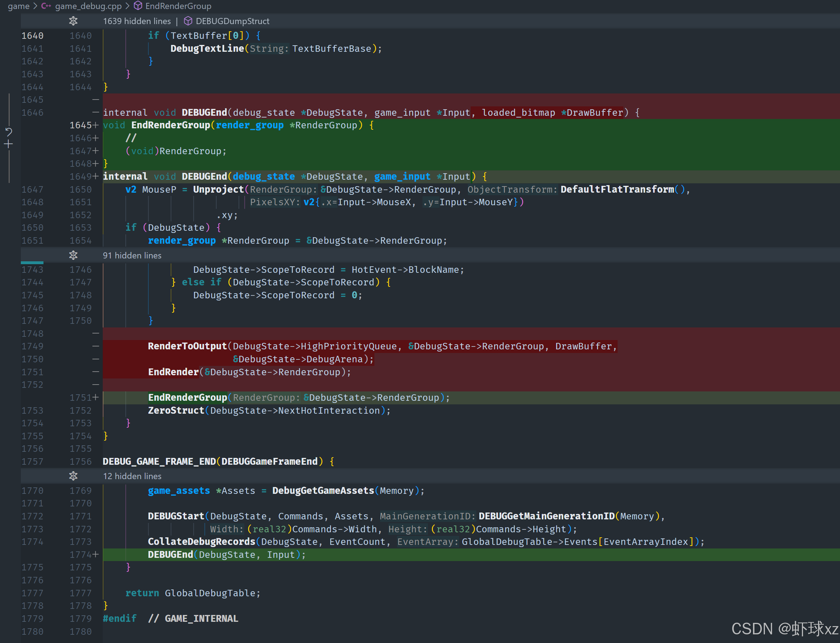Viewport: 840px width, 643px height.
Task: Click the deleted RenderToOutput function name
Action: coord(187,346)
